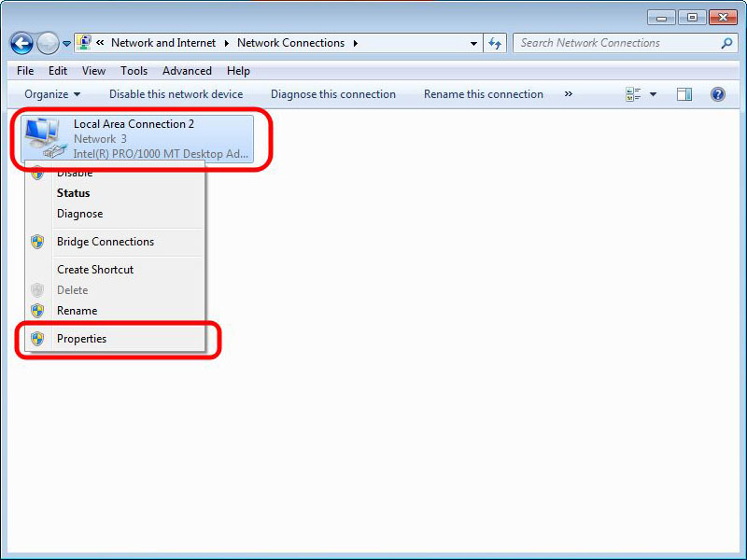Click the Refresh icon beside address bar
The height and width of the screenshot is (560, 747).
496,43
